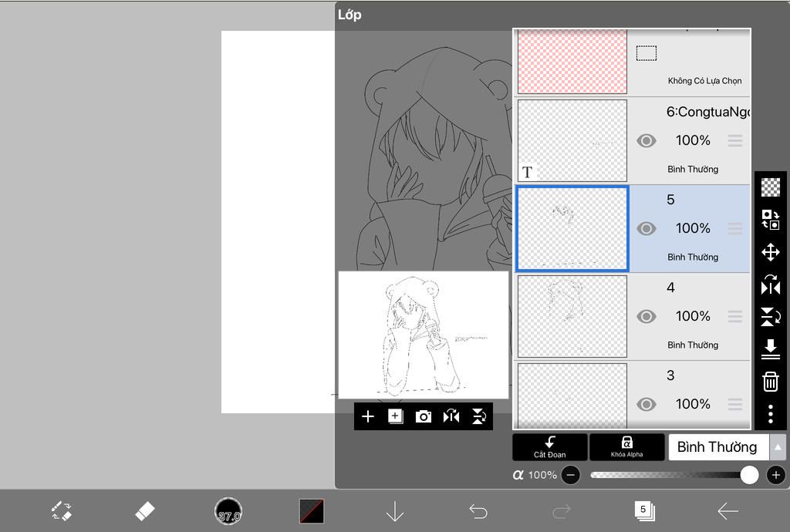Image resolution: width=790 pixels, height=532 pixels.
Task: Click layer 4's 100% opacity value
Action: tap(693, 316)
